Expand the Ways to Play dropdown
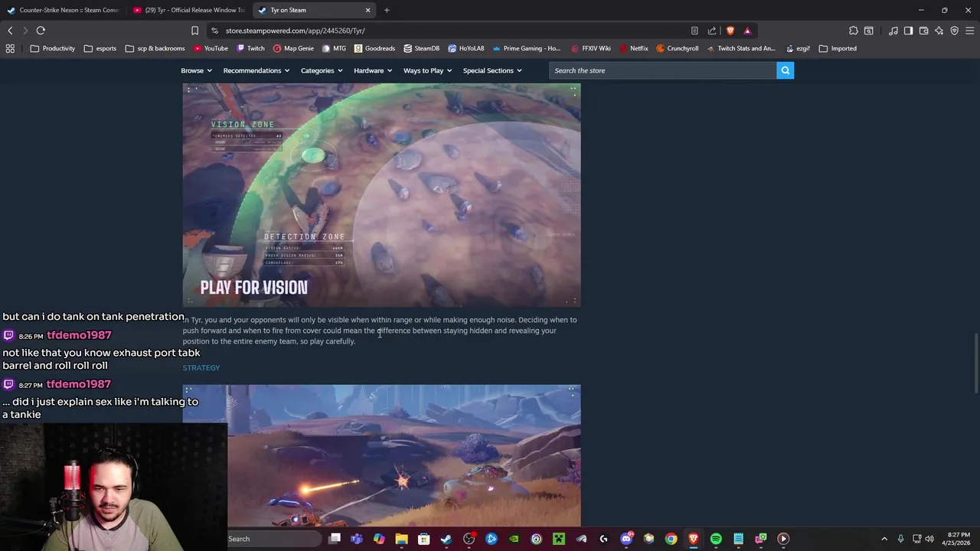Viewport: 980px width, 551px height. coord(427,70)
